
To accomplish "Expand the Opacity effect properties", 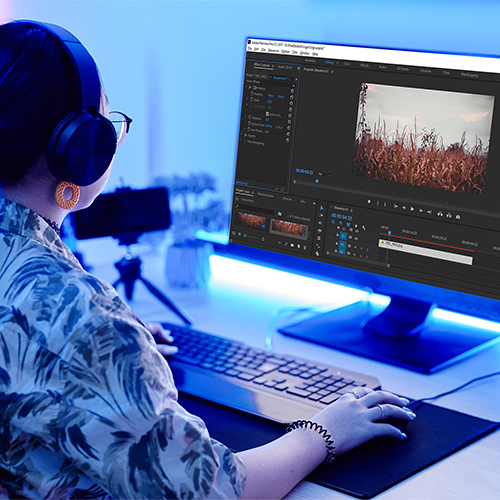I will (242, 135).
